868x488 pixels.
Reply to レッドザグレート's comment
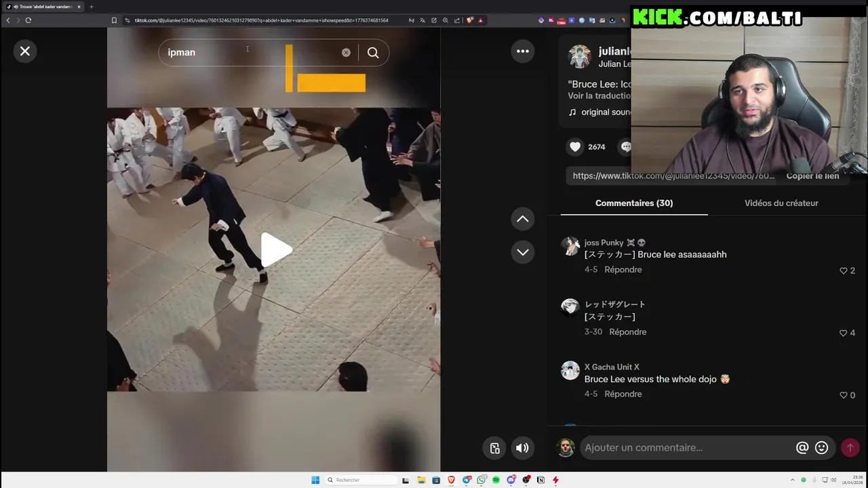[x=627, y=332]
